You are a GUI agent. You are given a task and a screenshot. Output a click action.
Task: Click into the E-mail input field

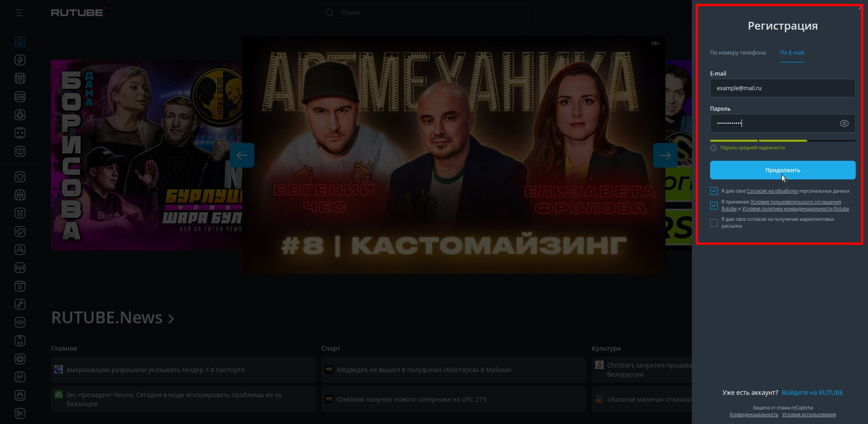tap(782, 88)
